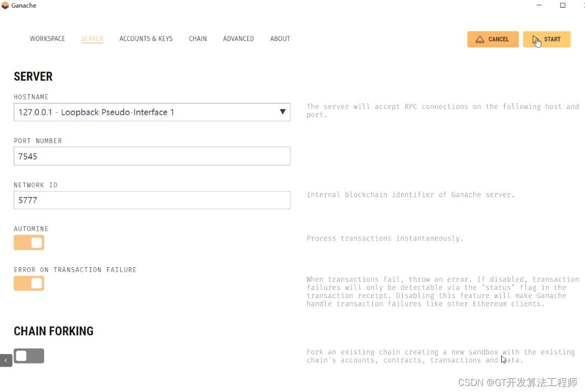Disable Error on Transaction Failure switch

(29, 283)
